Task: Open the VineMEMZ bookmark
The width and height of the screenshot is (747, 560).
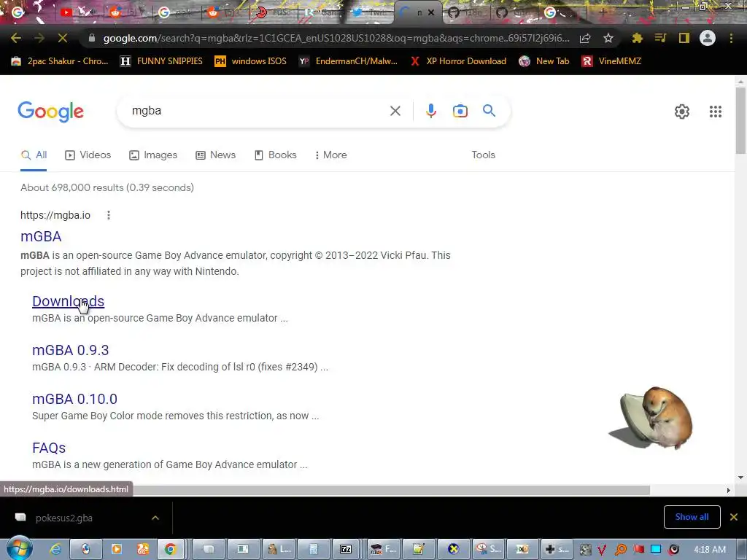Action: [612, 61]
